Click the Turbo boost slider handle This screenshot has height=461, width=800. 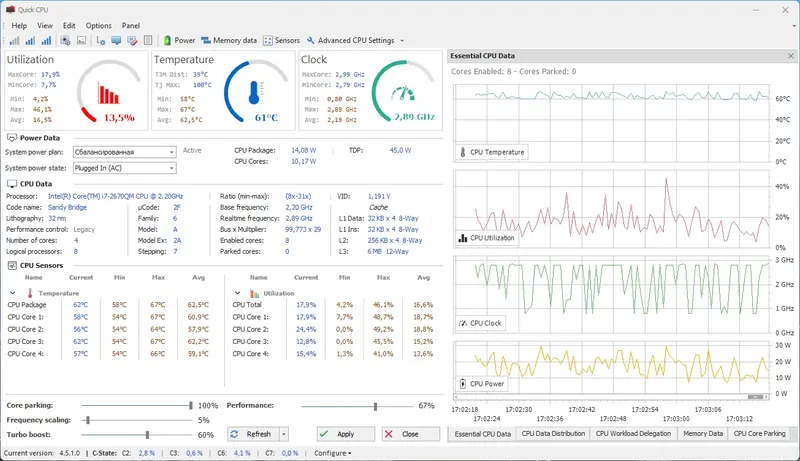click(x=147, y=435)
